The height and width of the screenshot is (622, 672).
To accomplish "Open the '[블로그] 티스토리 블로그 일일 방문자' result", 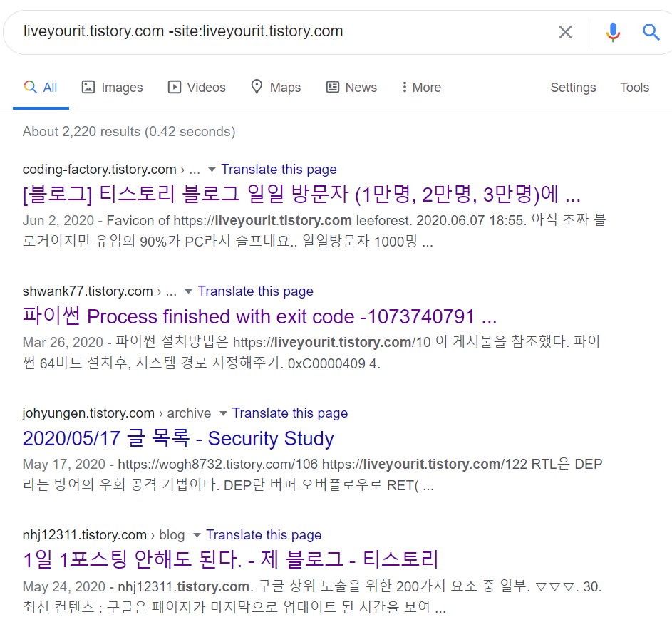I will (301, 194).
